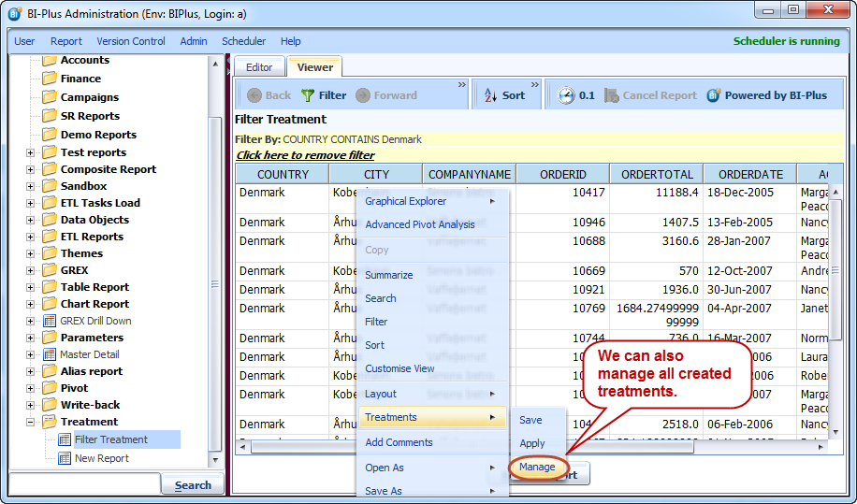Click the ORDERTOTAL column header
This screenshot has width=857, height=504.
(656, 174)
